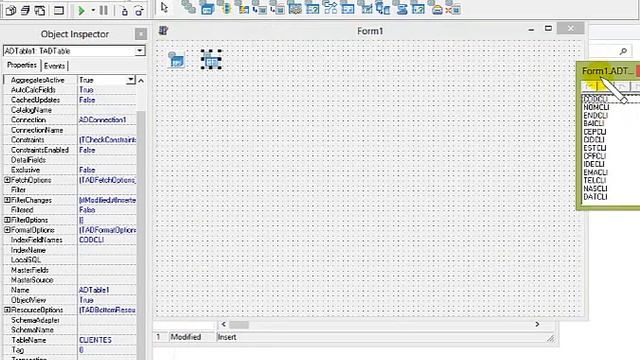Select the Tag property row
The width and height of the screenshot is (640, 360).
70,350
